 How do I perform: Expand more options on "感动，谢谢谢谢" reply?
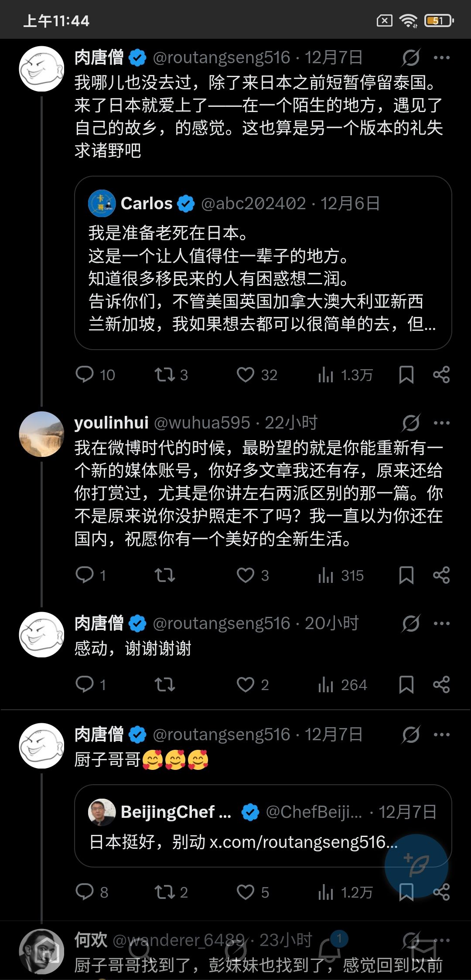[x=441, y=623]
